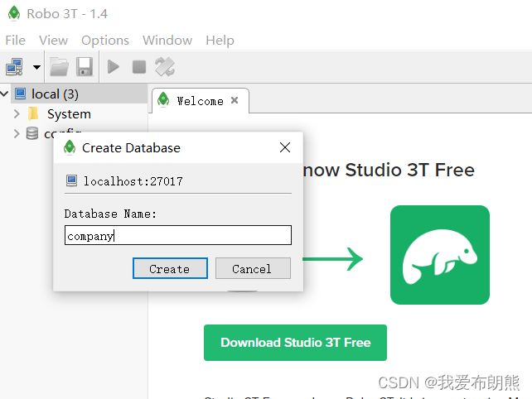Image resolution: width=532 pixels, height=399 pixels.
Task: Click the execute play toolbar button
Action: tap(114, 66)
